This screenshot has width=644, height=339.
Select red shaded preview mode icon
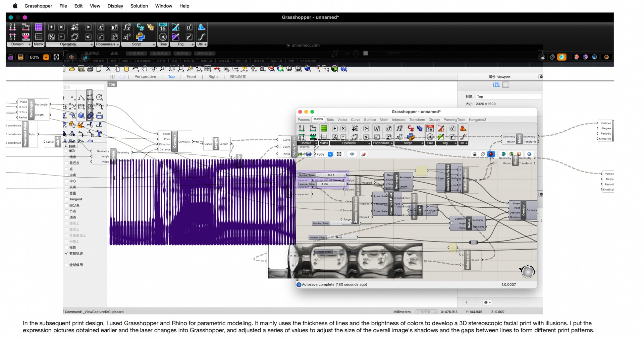pos(491,154)
